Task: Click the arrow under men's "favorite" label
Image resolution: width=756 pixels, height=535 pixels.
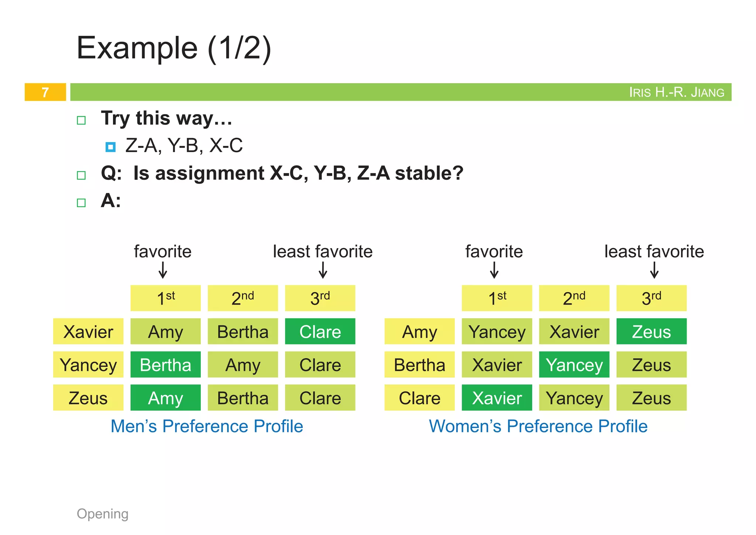Action: 163,270
